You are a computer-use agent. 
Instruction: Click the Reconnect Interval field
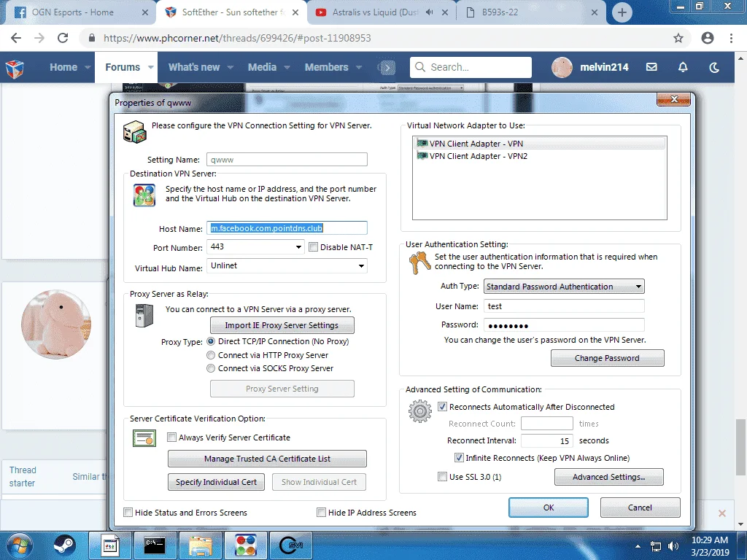pos(547,440)
